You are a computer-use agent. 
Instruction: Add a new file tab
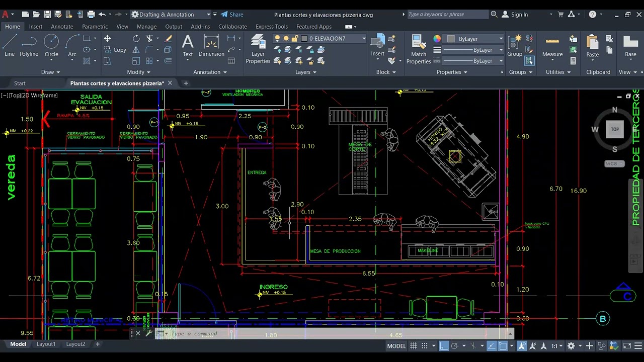coord(186,83)
